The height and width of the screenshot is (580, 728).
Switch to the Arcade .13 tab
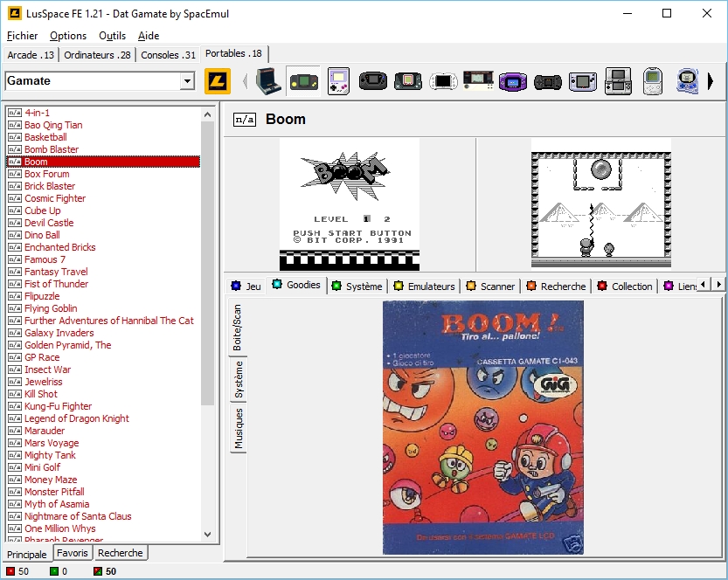tap(31, 55)
